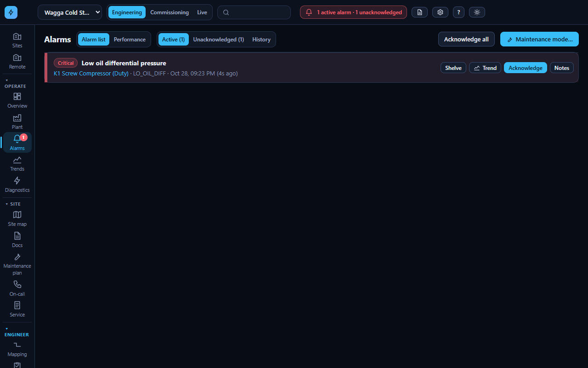Switch to Engineering mode
The width and height of the screenshot is (588, 368).
(x=127, y=12)
